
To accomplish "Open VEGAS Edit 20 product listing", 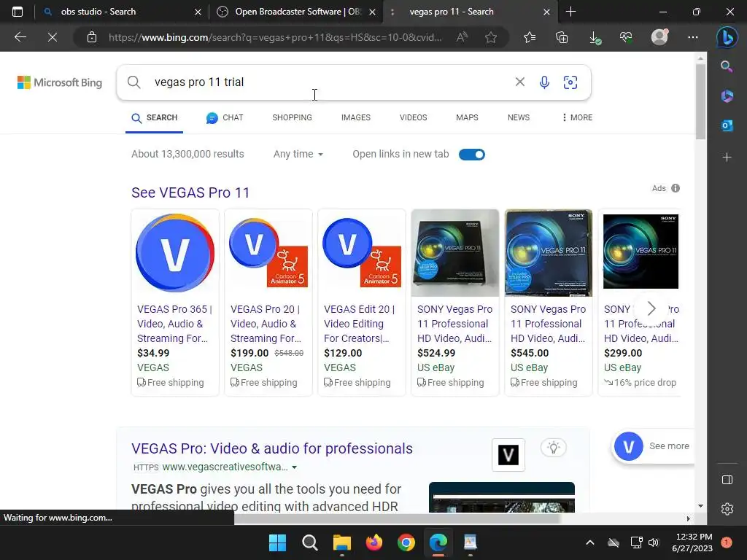I will point(362,303).
